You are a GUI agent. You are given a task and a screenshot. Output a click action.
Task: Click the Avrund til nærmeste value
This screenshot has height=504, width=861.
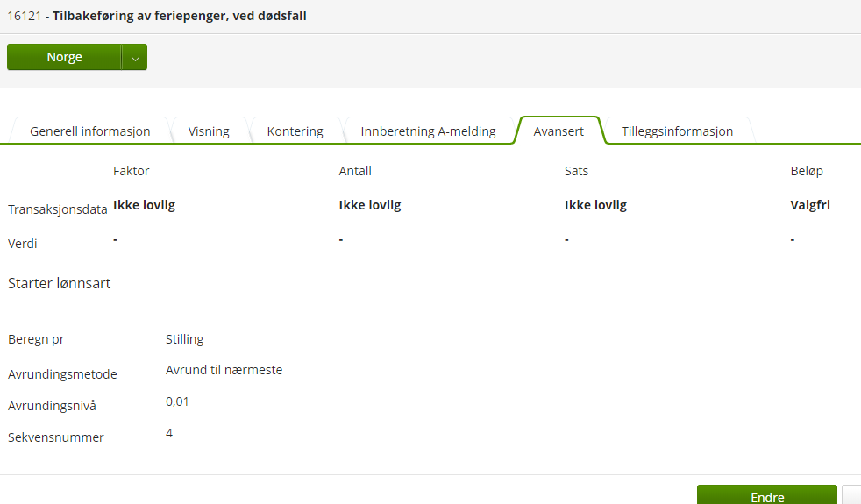point(224,370)
